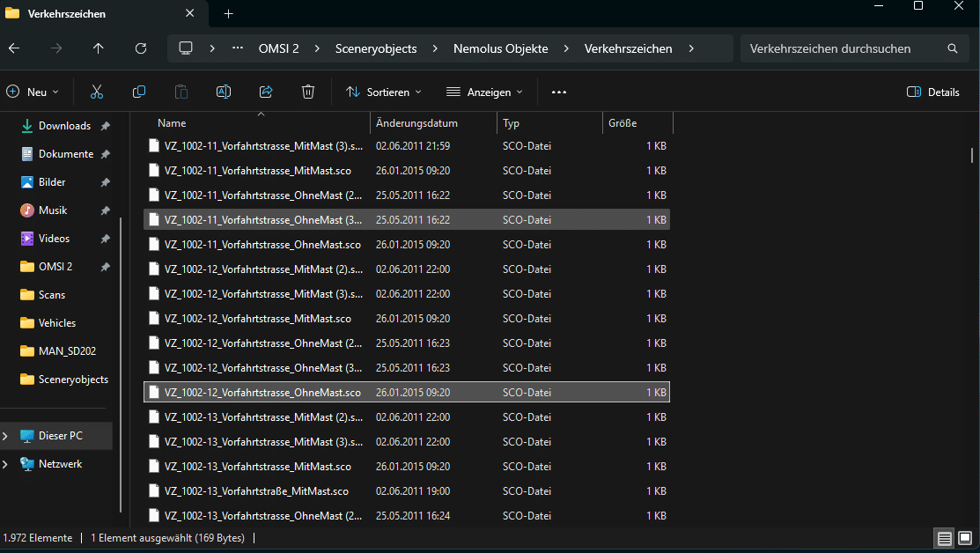Open the Sortieren dropdown
The height and width of the screenshot is (553, 980).
coord(384,92)
